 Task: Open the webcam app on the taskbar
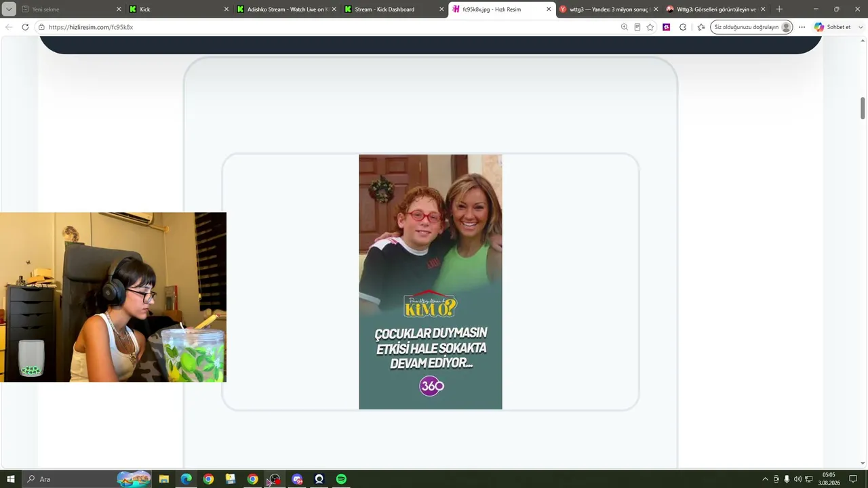click(x=319, y=479)
